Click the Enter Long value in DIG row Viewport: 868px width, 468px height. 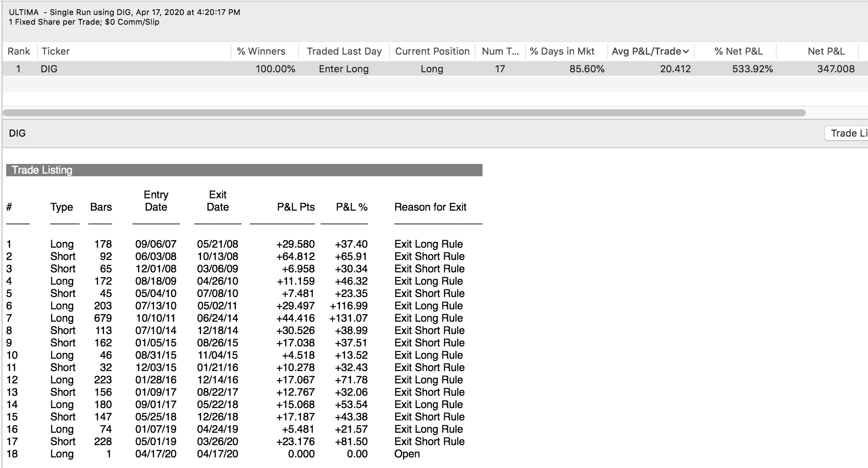point(344,69)
